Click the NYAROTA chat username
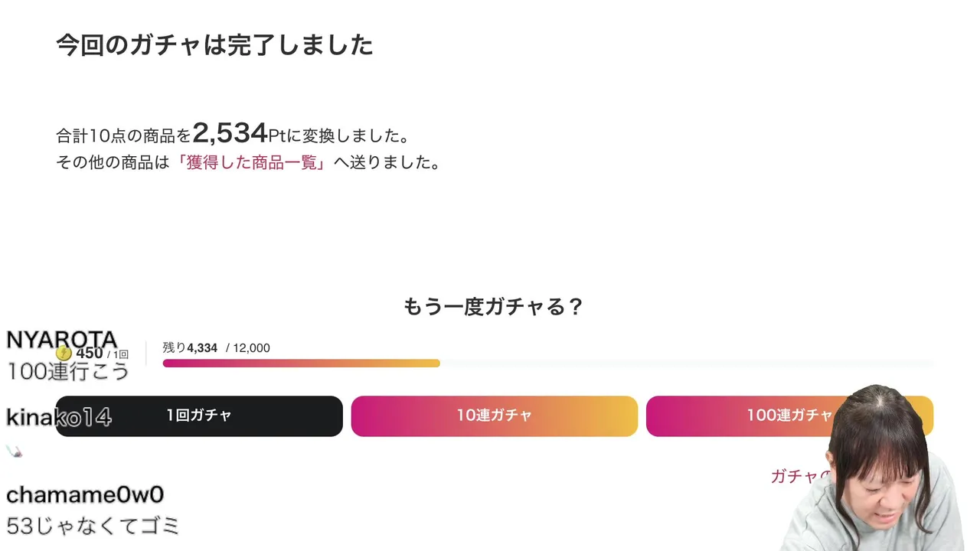Image resolution: width=980 pixels, height=551 pixels. click(x=61, y=339)
